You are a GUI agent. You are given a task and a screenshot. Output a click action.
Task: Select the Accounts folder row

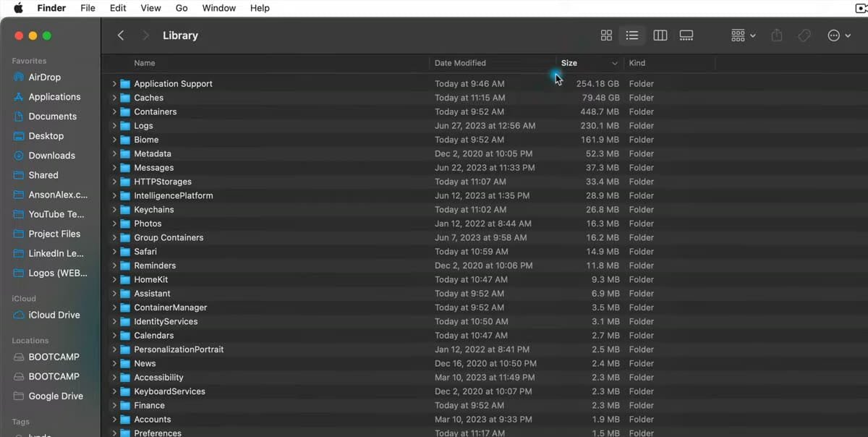(485, 420)
